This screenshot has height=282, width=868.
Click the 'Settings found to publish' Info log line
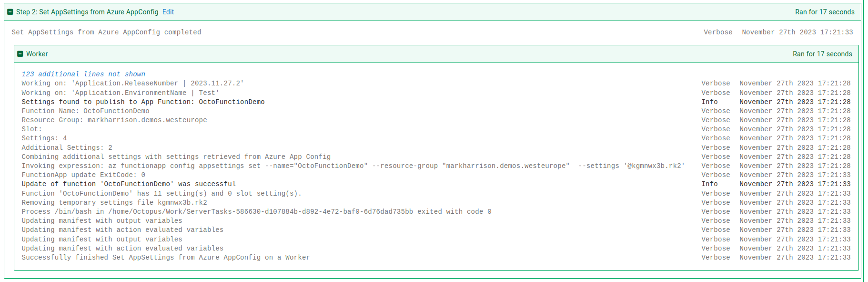[143, 101]
